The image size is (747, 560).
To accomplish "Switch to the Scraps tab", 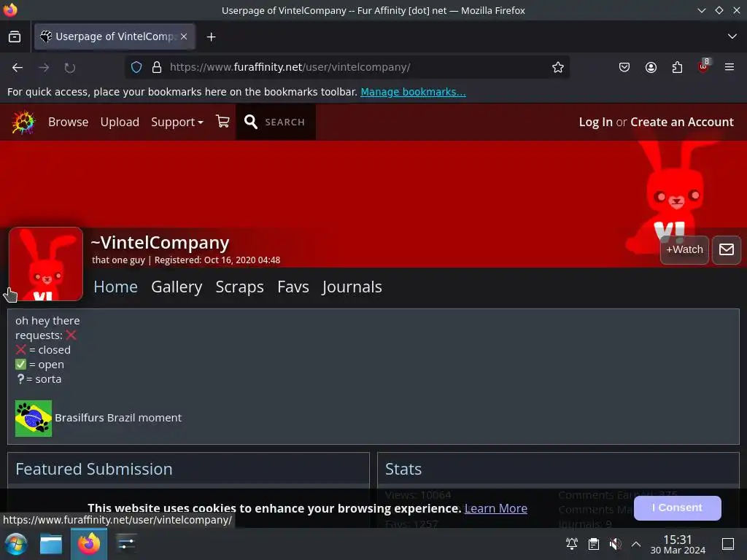I will 239,287.
